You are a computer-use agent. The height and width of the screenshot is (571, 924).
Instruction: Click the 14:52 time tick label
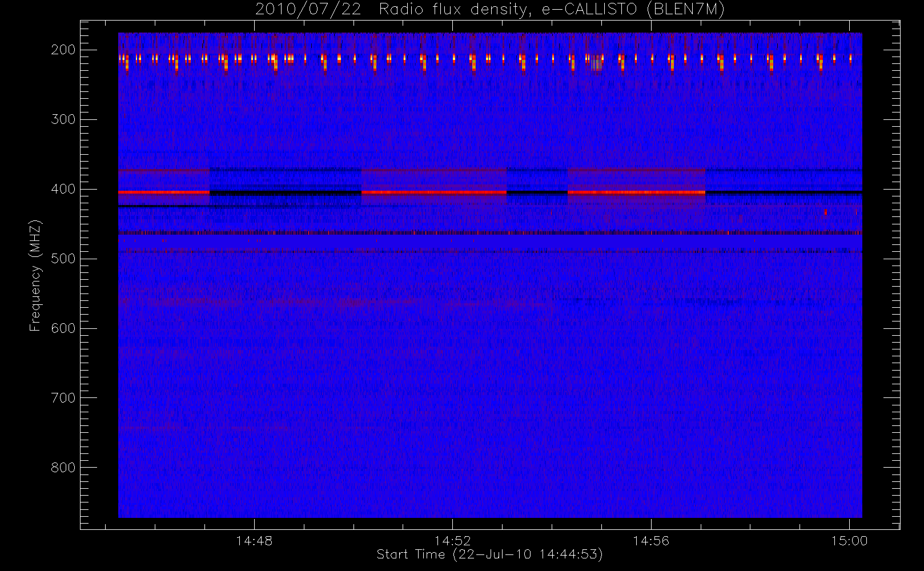pos(452,541)
